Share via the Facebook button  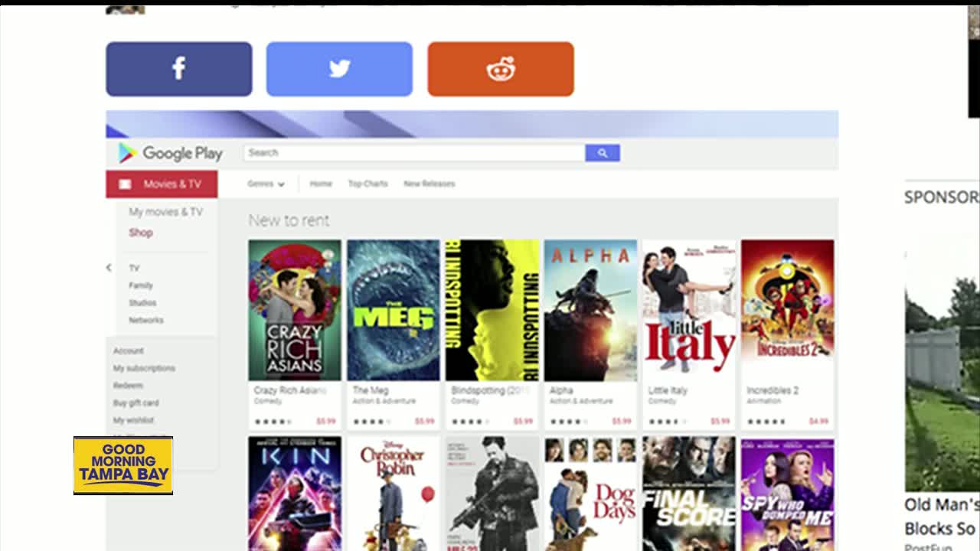(x=178, y=69)
